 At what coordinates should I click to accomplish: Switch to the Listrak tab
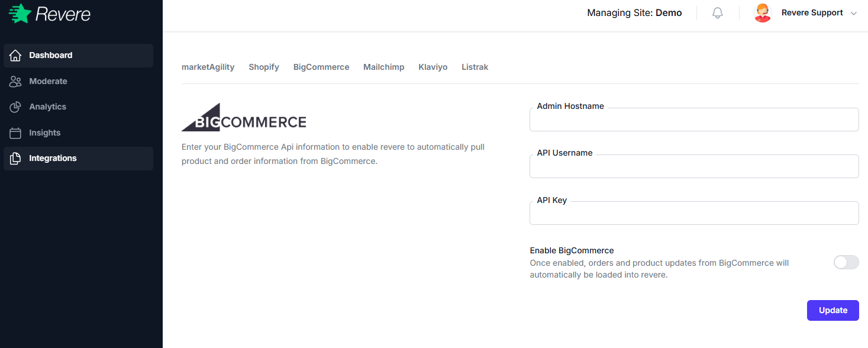[x=475, y=67]
